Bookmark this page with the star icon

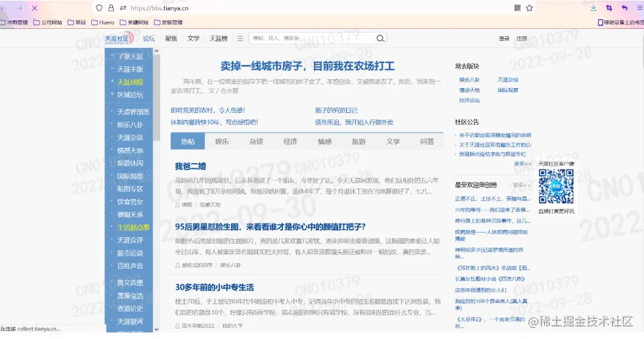pos(529,8)
